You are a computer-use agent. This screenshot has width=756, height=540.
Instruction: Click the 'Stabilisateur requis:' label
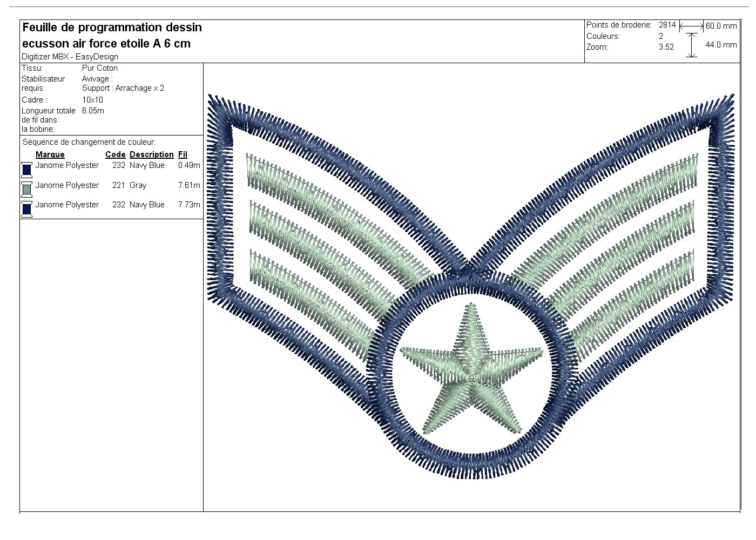click(x=43, y=83)
